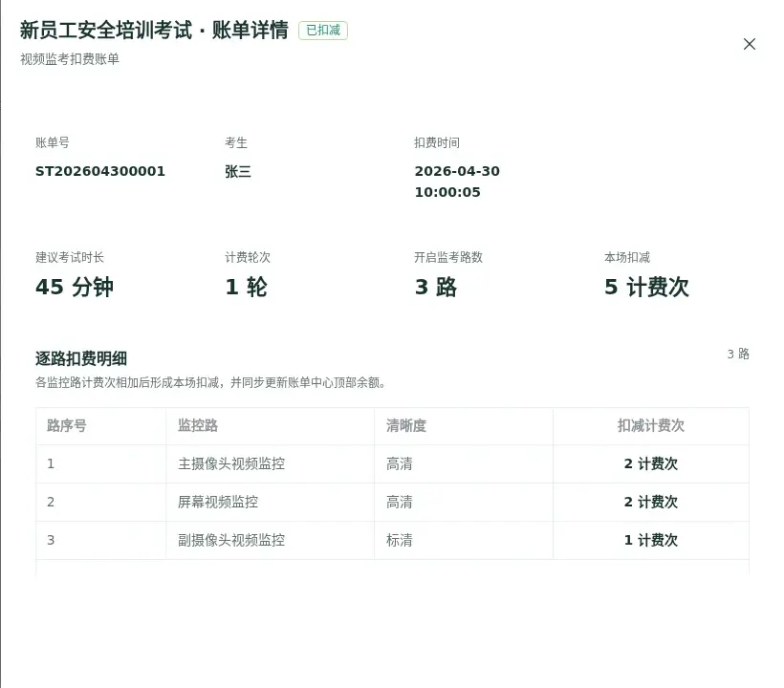Click the 5 计费次 total deduction value
Viewport: 784px width, 688px height.
[x=646, y=287]
